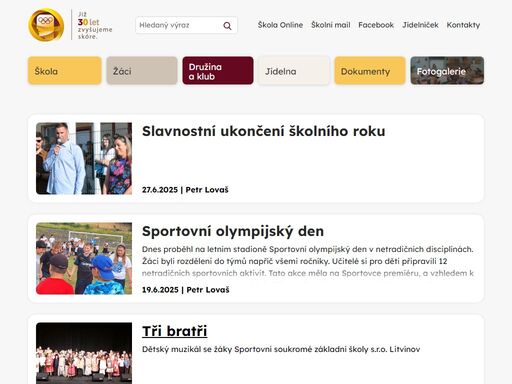Click the stage musical performance thumbnail

tap(84, 353)
